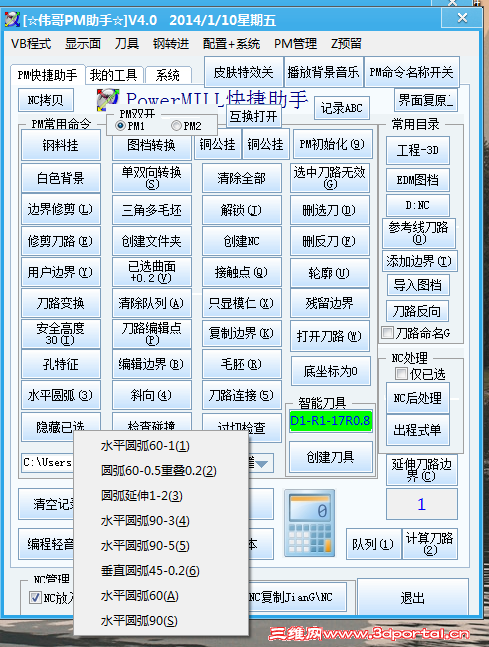Choose 水平圆弧60-1(1) from popup menu
Image resolution: width=489 pixels, height=647 pixels.
click(145, 446)
